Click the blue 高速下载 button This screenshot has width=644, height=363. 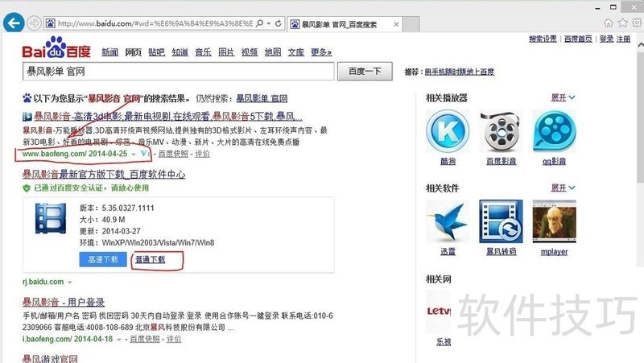(x=103, y=259)
